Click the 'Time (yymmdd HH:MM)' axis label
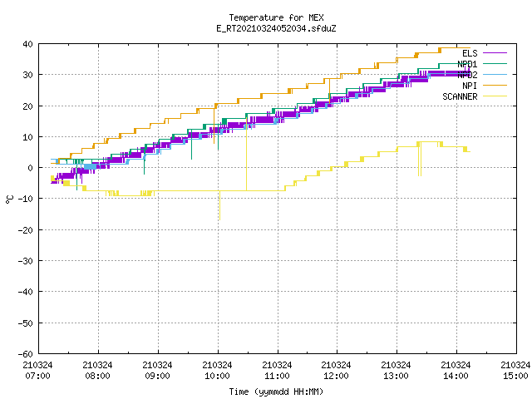The height and width of the screenshot is (399, 532). [276, 392]
